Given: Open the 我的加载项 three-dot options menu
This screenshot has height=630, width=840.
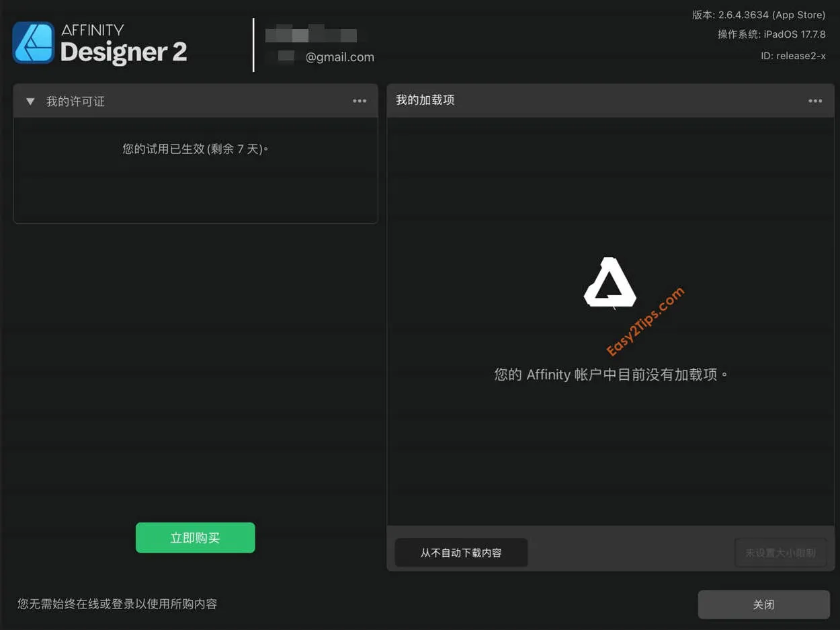Looking at the screenshot, I should coord(815,101).
